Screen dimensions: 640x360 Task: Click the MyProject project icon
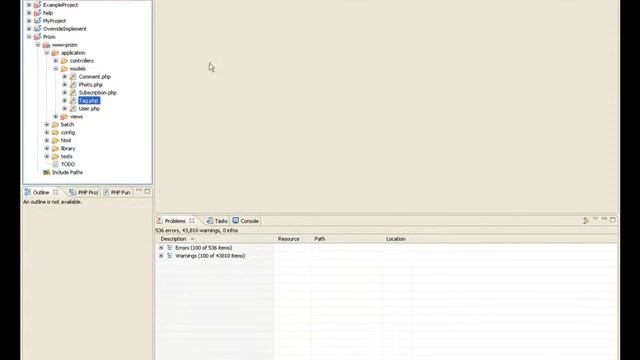pos(38,21)
